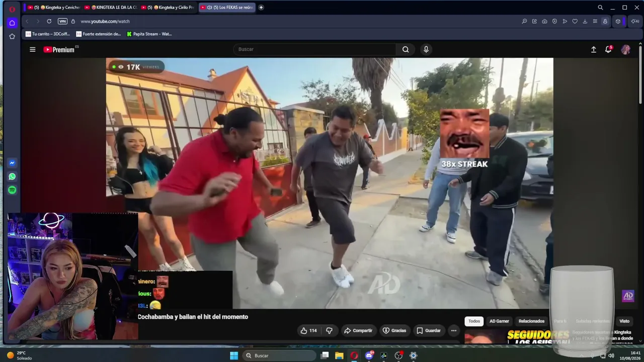Dislike the video
This screenshot has width=644, height=362.
(329, 330)
